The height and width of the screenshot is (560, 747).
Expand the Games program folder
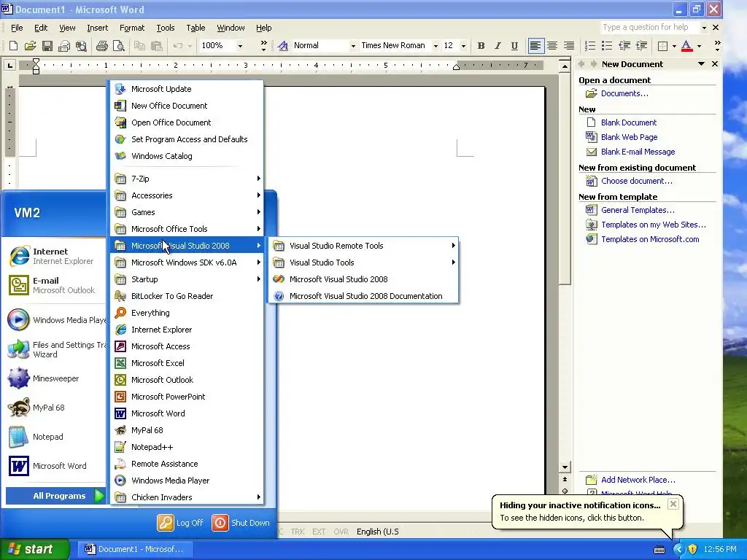[x=187, y=212]
